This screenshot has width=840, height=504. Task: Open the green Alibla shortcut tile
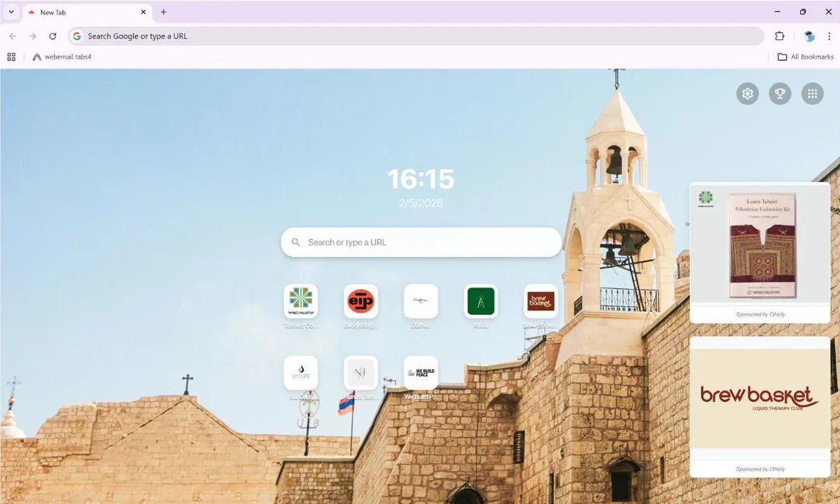click(481, 302)
